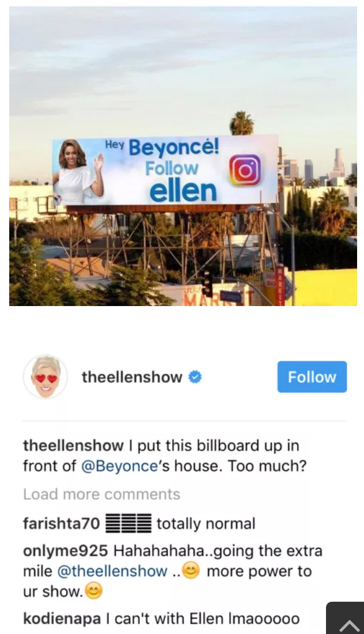Open @theellenshow mention in comment
This screenshot has height=634, width=364.
click(x=112, y=571)
